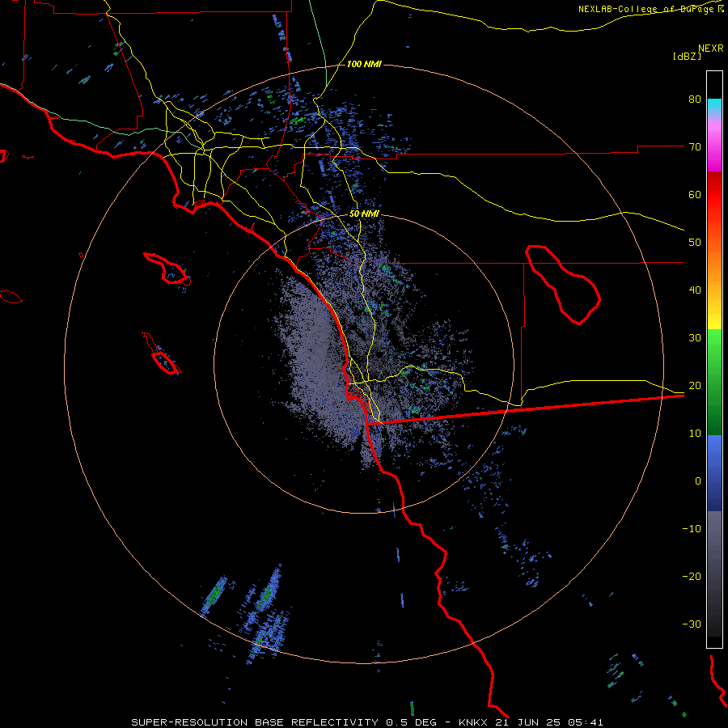Click the 50 NMI range ring label

365,214
